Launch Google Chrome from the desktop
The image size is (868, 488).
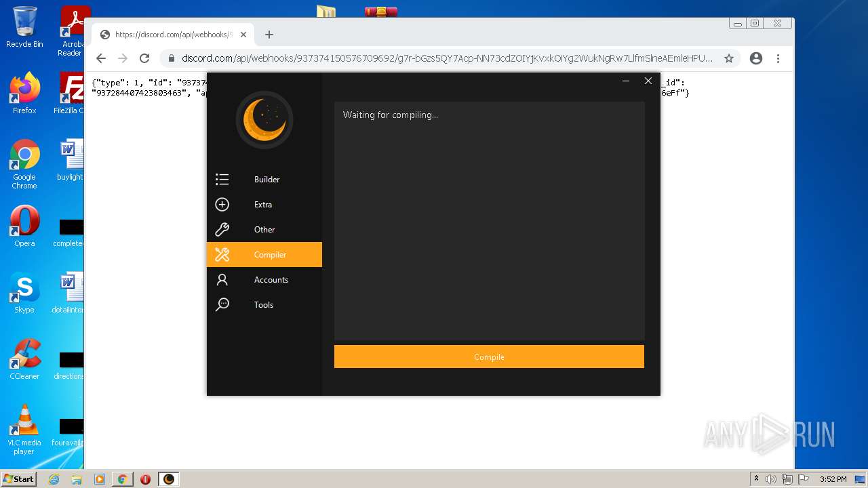point(24,164)
